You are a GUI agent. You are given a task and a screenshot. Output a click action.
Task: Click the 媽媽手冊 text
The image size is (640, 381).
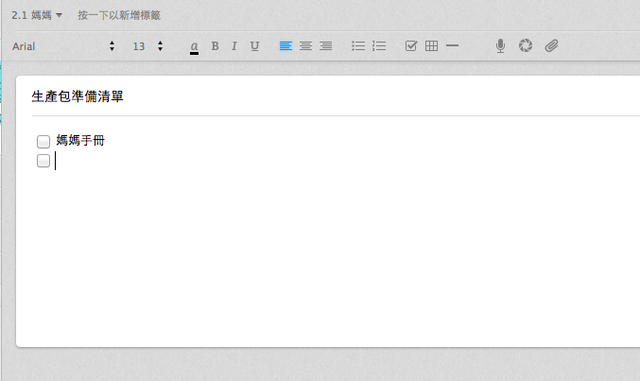coord(80,140)
